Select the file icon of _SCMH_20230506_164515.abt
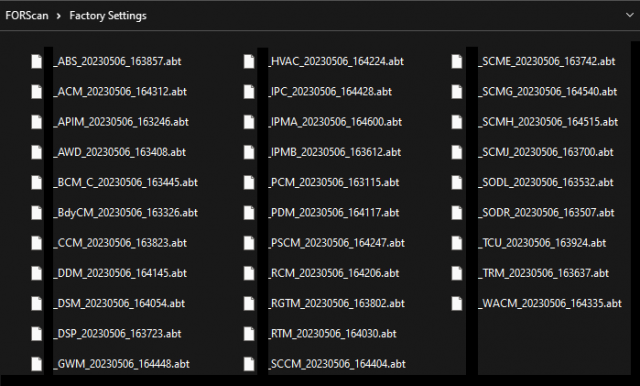This screenshot has width=640, height=386. [x=457, y=122]
